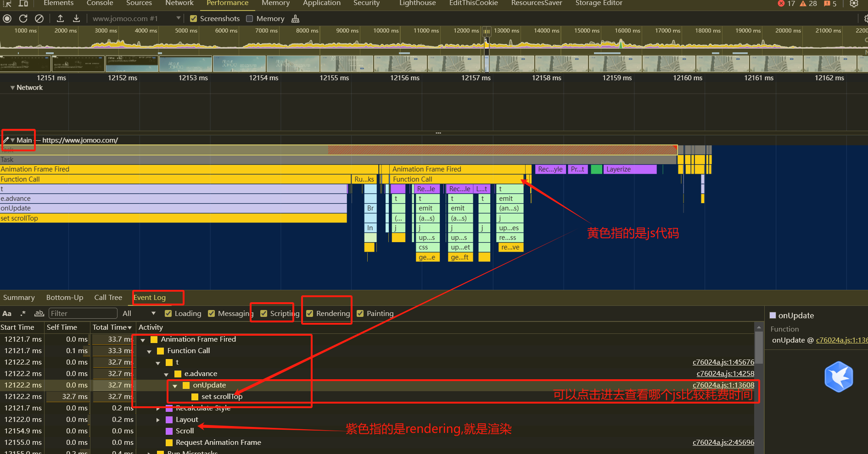Enable the Memory checkbox

pyautogui.click(x=249, y=18)
